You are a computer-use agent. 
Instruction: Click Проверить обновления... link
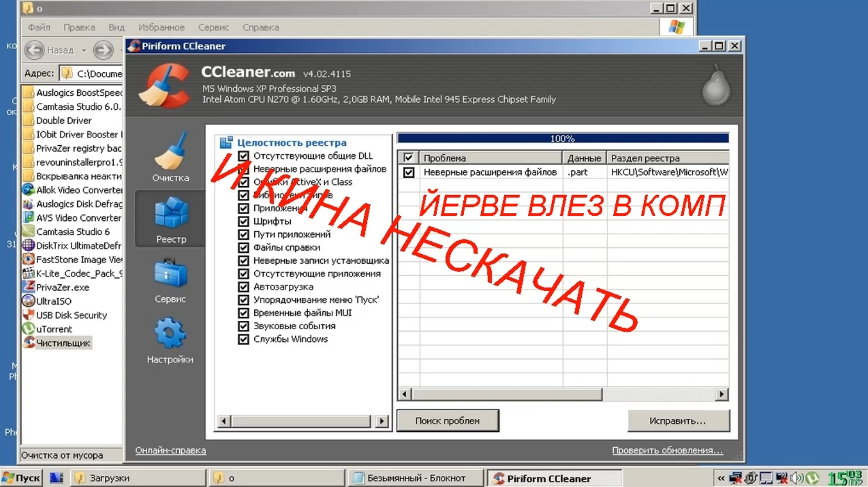click(667, 450)
